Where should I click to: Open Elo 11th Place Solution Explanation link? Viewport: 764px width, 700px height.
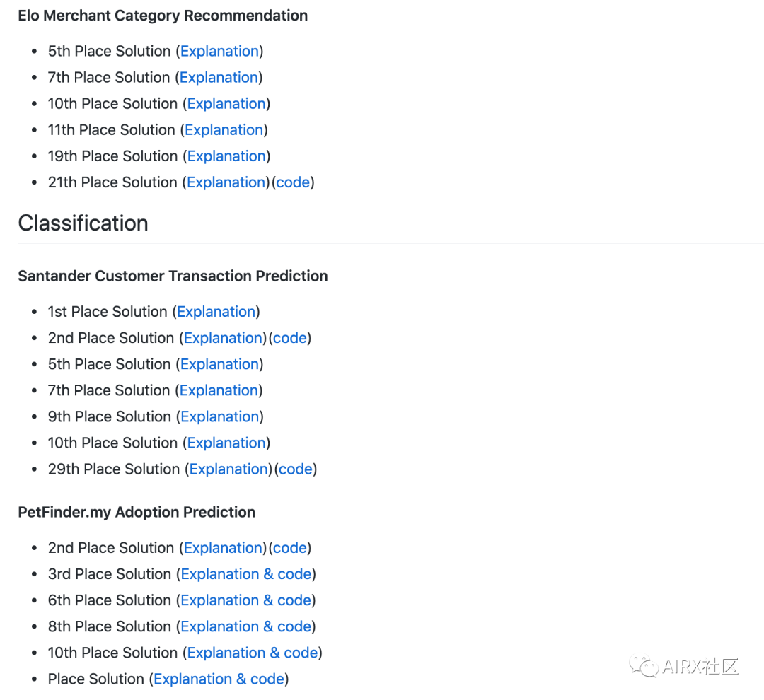(x=224, y=130)
